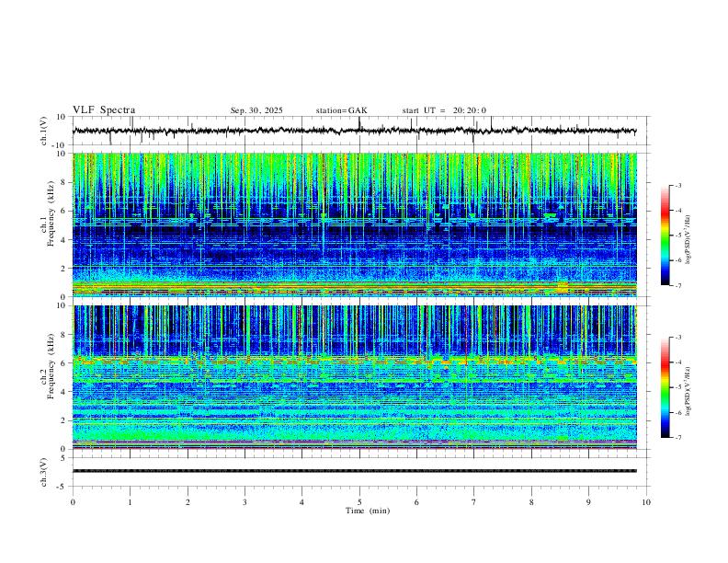The height and width of the screenshot is (563, 728).
Task: Click the "6" kHz tick on ch.2 frequency axis
Action: click(64, 363)
